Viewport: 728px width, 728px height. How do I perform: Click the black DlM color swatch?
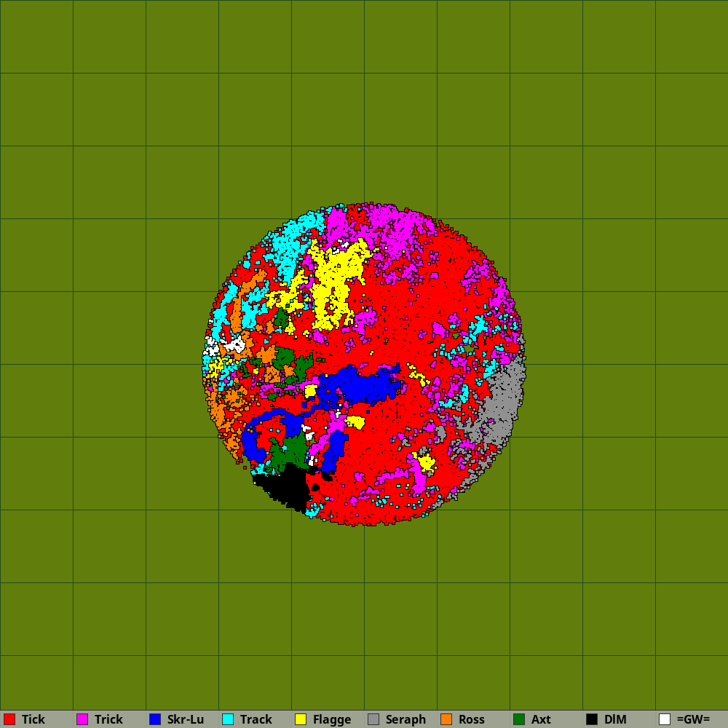click(x=592, y=719)
